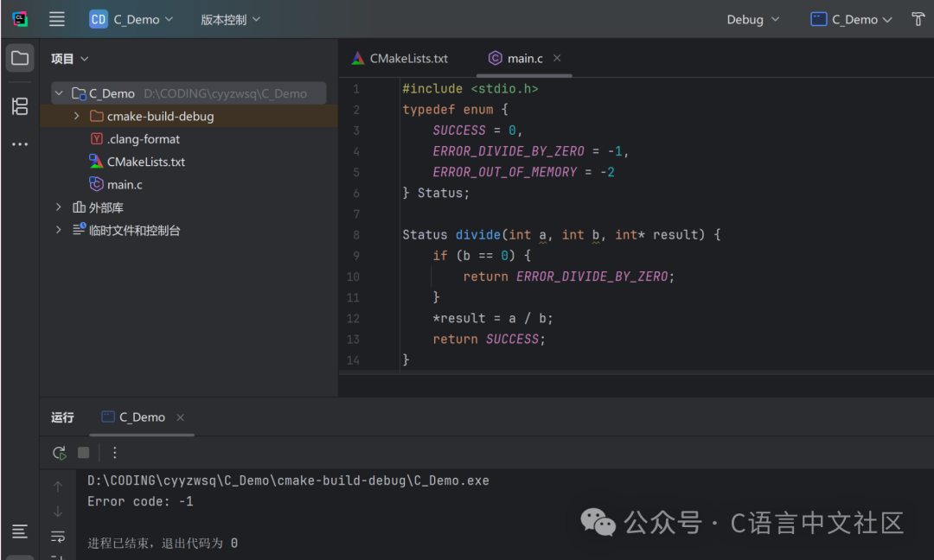The height and width of the screenshot is (560, 934).
Task: Click the scroll up arrow in console
Action: point(58,487)
